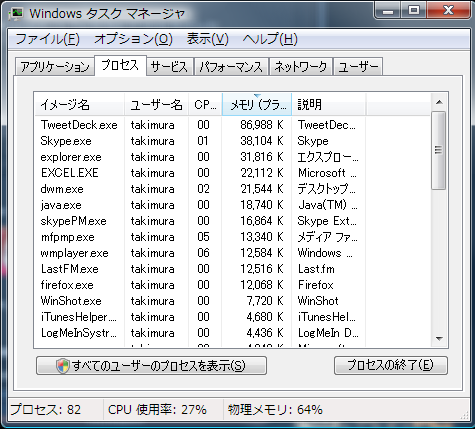Image resolution: width=475 pixels, height=429 pixels.
Task: Click the 13,340 K memory value
Action: pos(262,237)
